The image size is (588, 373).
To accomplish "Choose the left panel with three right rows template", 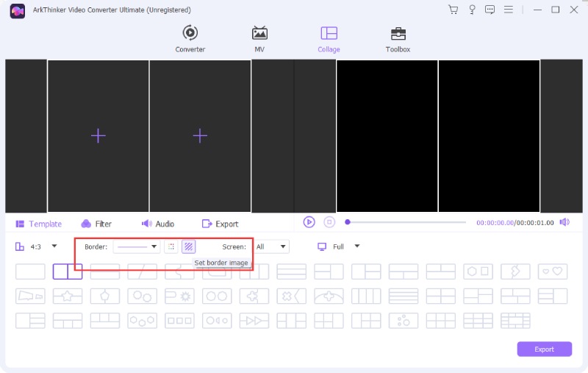I will (x=30, y=321).
